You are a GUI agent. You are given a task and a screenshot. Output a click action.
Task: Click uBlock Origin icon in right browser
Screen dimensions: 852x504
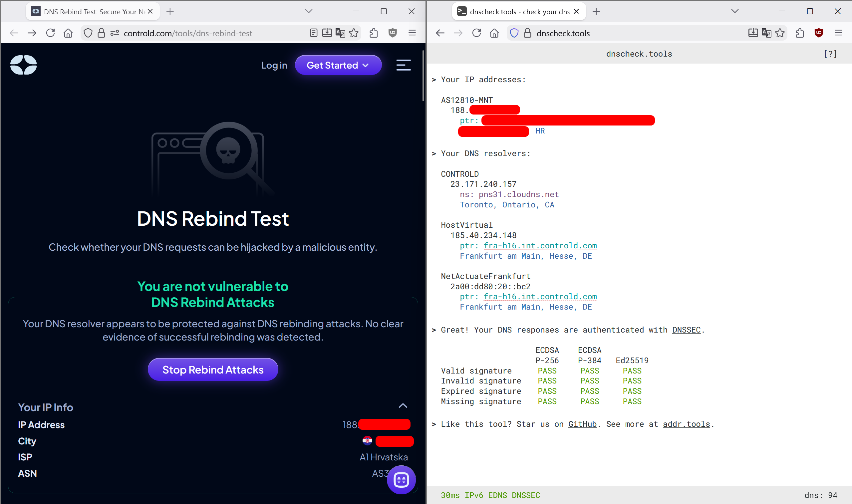819,33
